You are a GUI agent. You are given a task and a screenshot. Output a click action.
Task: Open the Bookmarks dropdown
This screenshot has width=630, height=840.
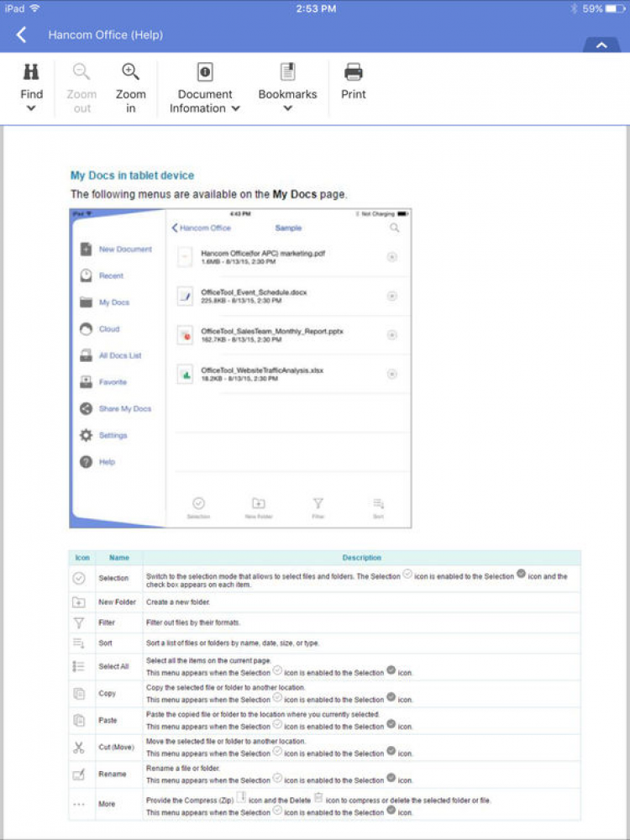(x=287, y=87)
